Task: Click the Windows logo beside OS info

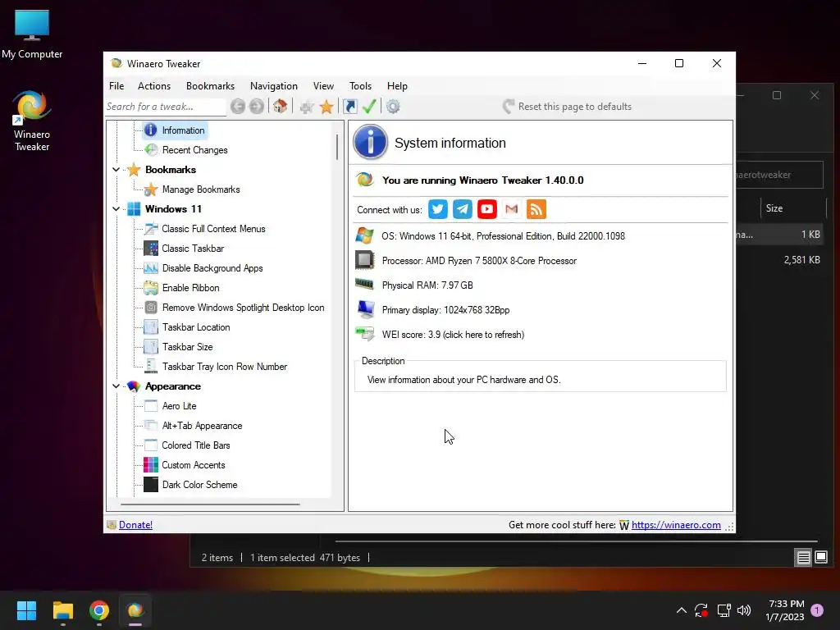Action: point(364,235)
